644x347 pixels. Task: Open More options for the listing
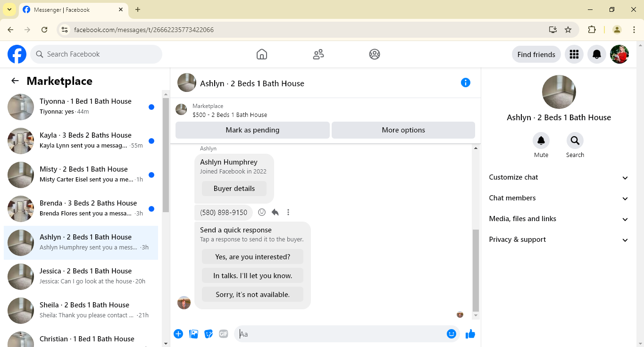click(x=403, y=130)
